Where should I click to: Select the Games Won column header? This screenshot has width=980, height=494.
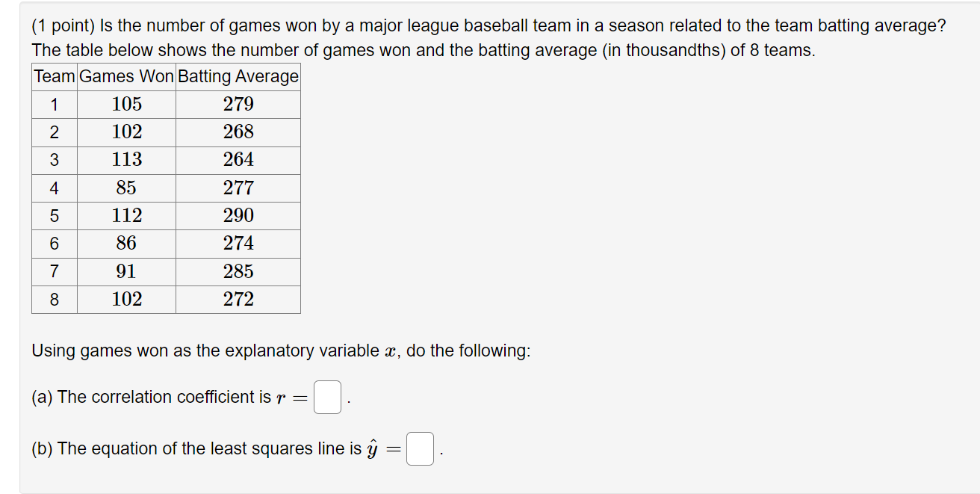(125, 75)
